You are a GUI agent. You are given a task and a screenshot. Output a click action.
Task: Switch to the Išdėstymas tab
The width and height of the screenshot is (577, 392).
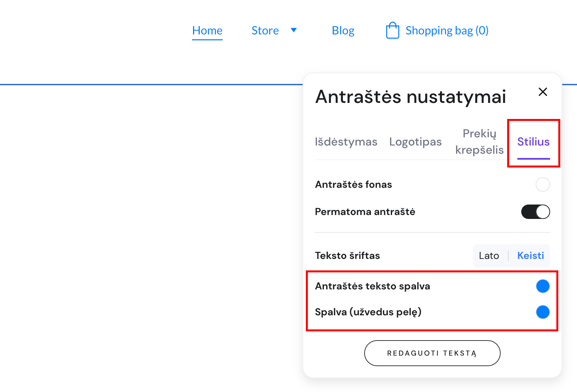(346, 142)
